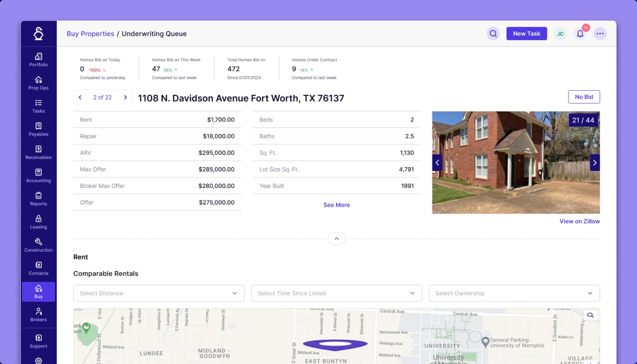Advance to the next property photo

tap(595, 162)
